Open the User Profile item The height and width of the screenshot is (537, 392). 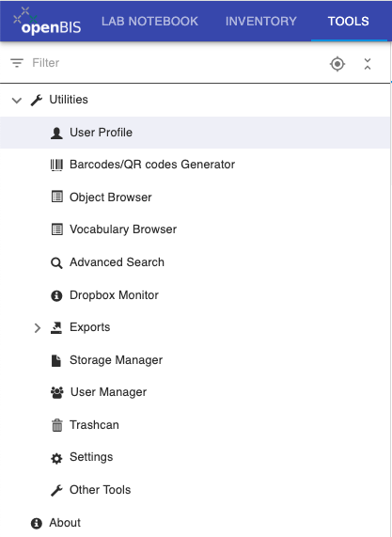[x=196, y=133]
